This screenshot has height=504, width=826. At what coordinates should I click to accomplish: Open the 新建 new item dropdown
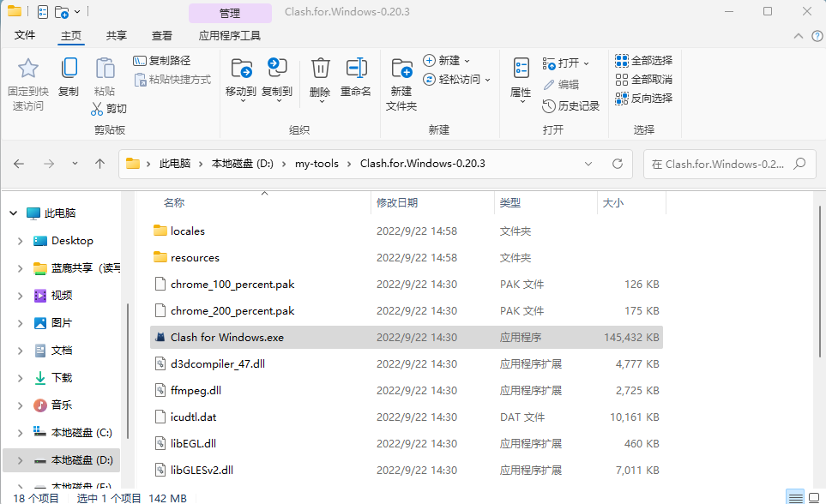[x=446, y=61]
